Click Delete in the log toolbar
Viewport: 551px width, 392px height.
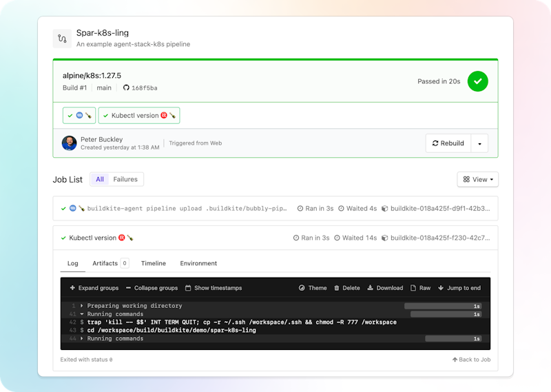coord(347,288)
